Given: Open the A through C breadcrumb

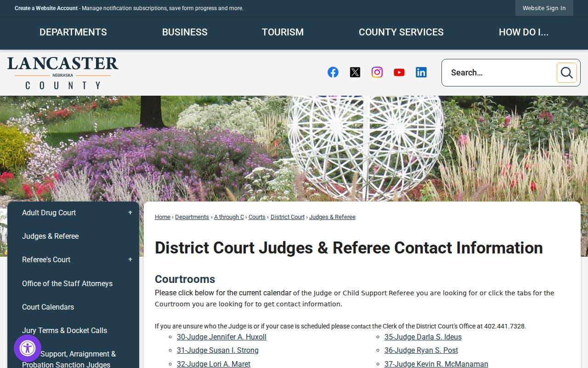Looking at the screenshot, I should pyautogui.click(x=229, y=217).
